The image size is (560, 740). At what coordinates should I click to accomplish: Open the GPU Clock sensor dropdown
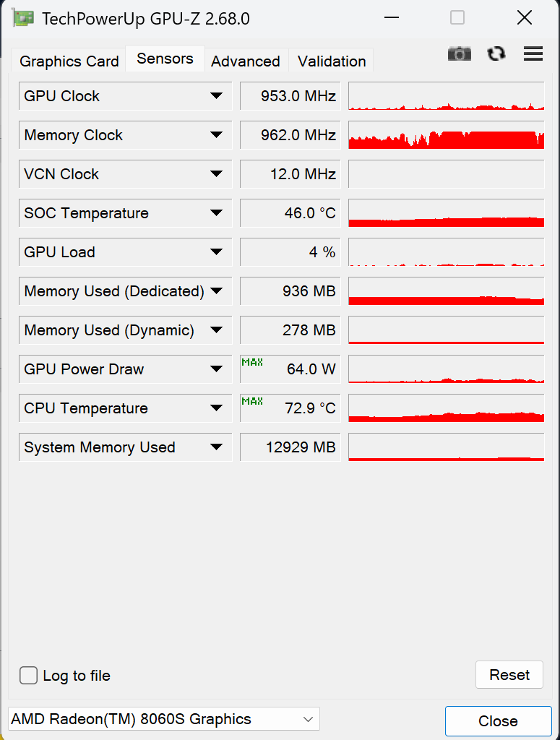(x=216, y=96)
